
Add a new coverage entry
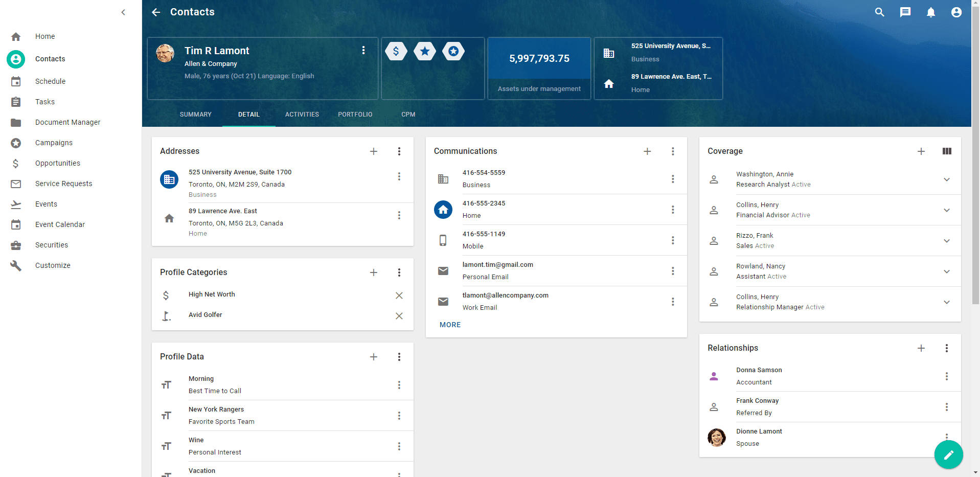pyautogui.click(x=921, y=151)
